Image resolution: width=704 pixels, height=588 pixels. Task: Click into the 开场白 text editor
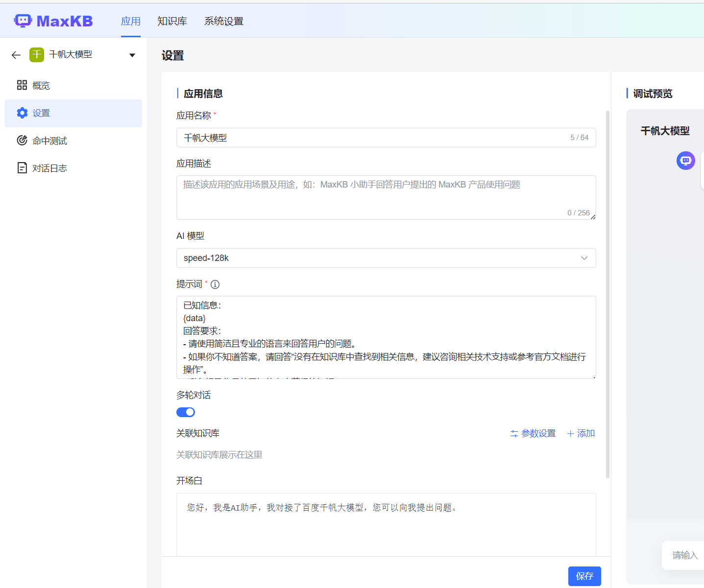pyautogui.click(x=386, y=524)
